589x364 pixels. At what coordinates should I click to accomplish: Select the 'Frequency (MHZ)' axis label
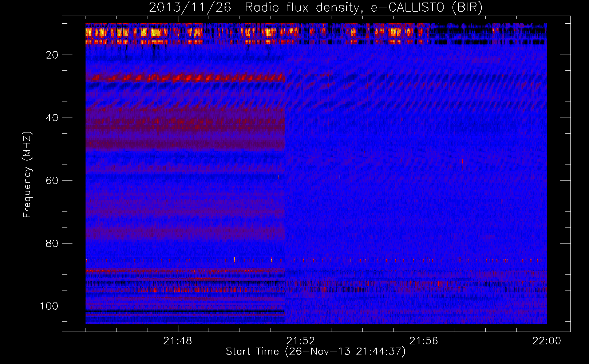27,175
